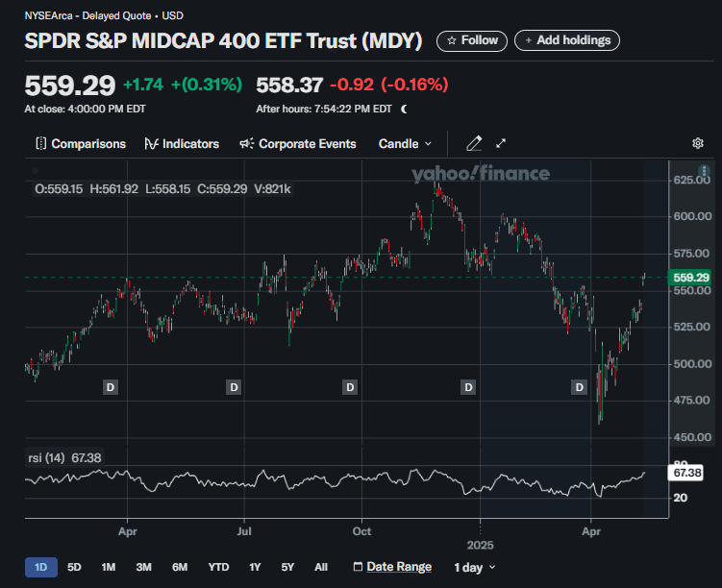Screen dimensions: 722x588
Task: Open Comparisons panel
Action: (x=80, y=143)
